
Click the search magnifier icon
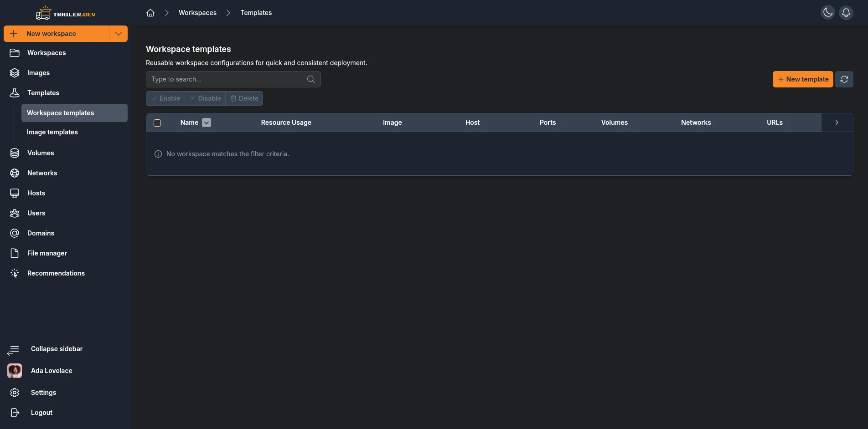pos(311,79)
